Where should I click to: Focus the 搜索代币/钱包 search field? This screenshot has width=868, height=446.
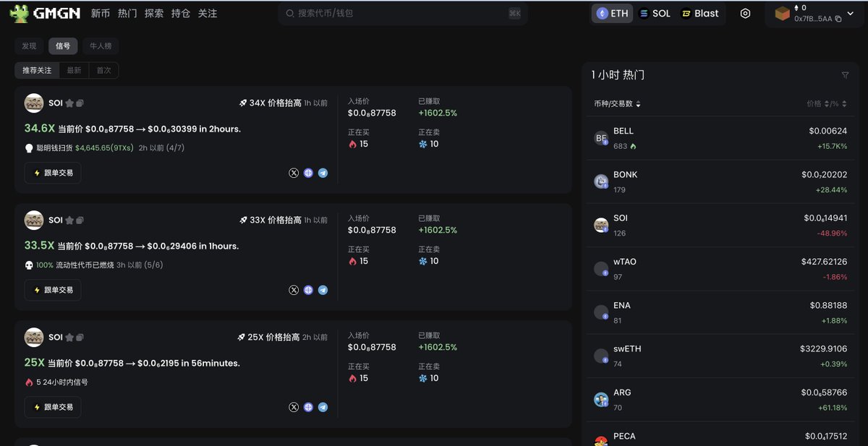(x=403, y=14)
